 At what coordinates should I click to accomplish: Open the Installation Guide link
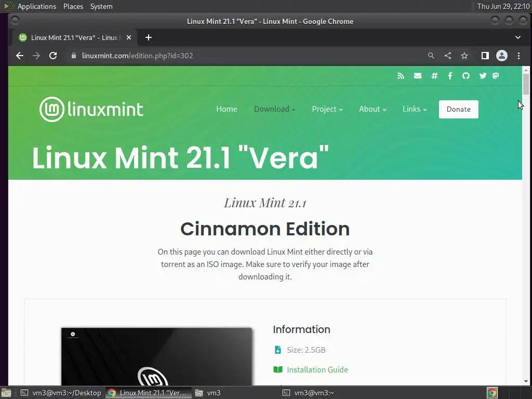pyautogui.click(x=317, y=369)
